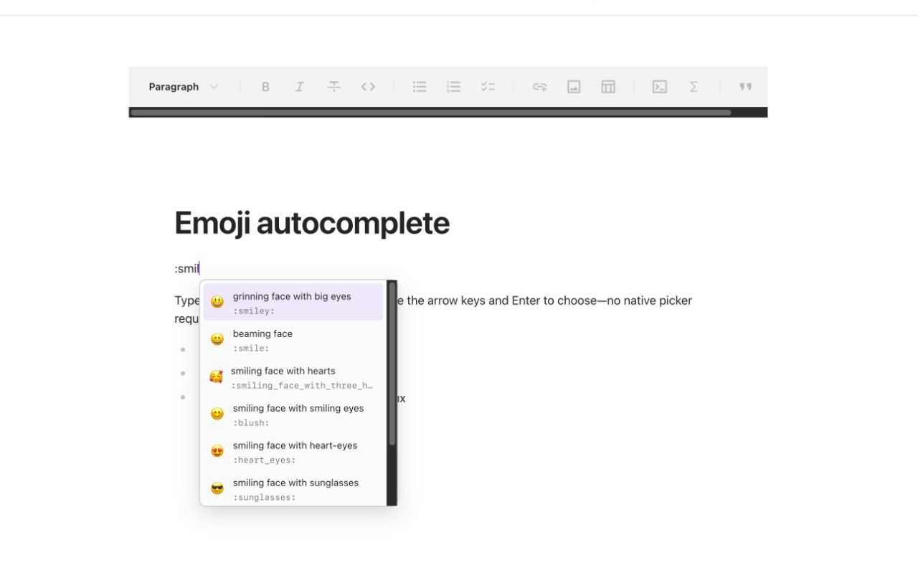The height and width of the screenshot is (588, 918).
Task: Select smiling face with hearts suggestion
Action: [x=293, y=376]
